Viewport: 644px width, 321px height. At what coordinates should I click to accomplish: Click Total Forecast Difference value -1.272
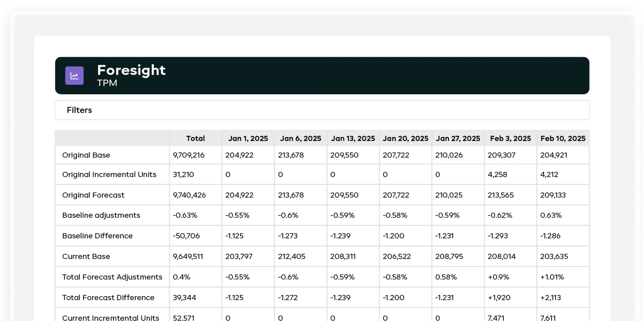pyautogui.click(x=288, y=297)
